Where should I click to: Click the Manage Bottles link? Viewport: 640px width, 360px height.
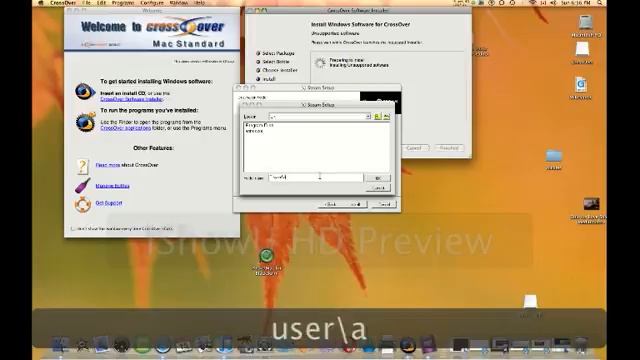[112, 186]
